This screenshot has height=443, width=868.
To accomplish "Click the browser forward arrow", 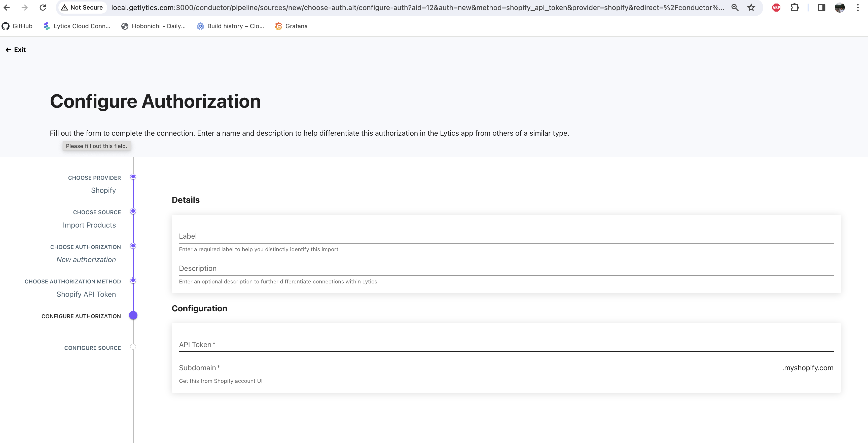I will pos(25,7).
